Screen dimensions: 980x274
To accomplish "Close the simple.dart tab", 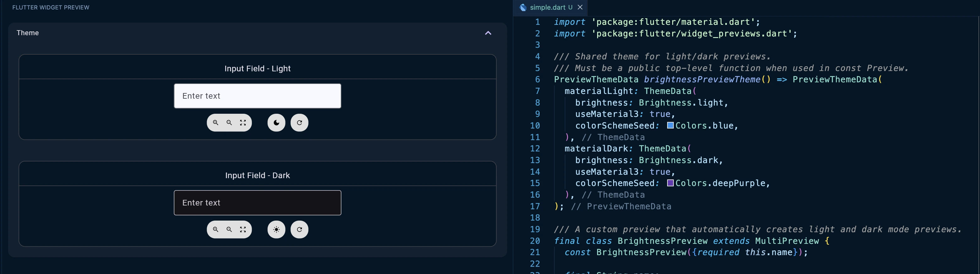I will (x=580, y=7).
